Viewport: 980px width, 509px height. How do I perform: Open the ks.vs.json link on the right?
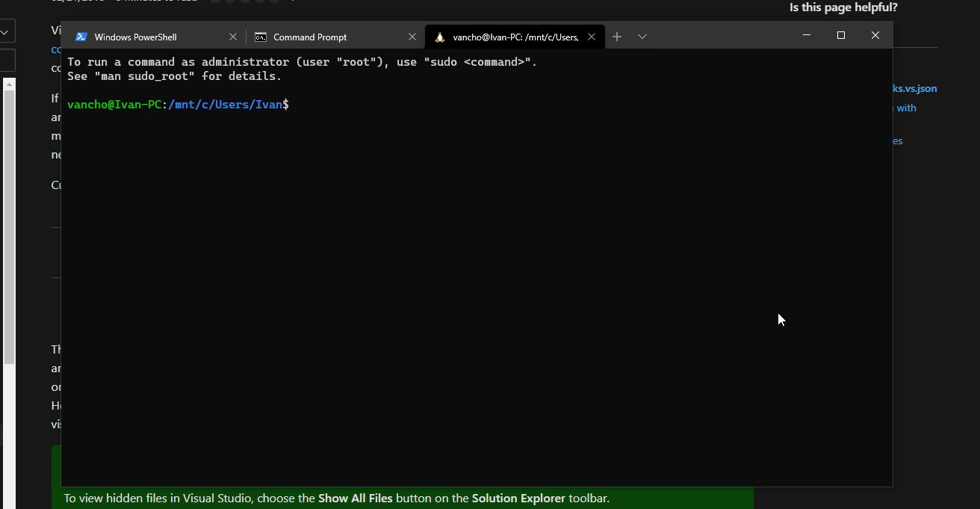914,88
